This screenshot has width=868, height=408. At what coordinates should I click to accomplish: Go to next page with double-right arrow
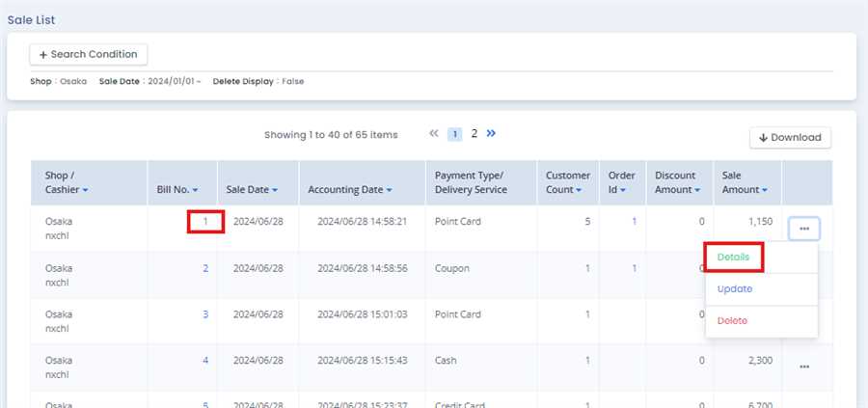click(x=491, y=134)
